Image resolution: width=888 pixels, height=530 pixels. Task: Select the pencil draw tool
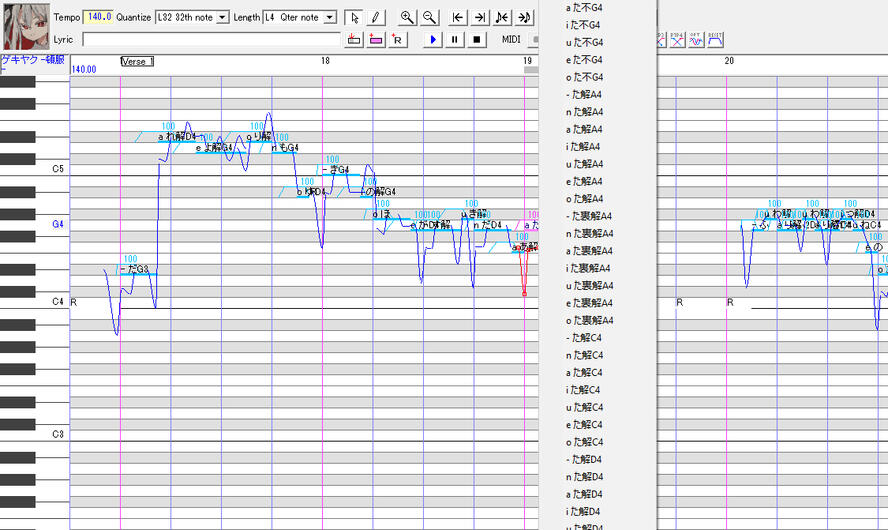click(375, 18)
